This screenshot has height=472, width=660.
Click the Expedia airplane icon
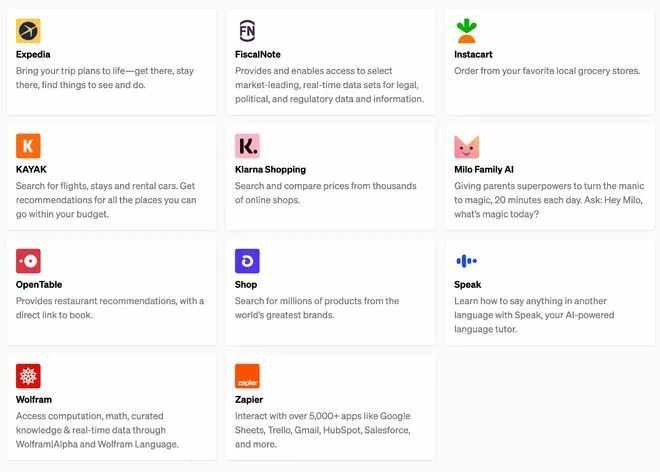28,31
